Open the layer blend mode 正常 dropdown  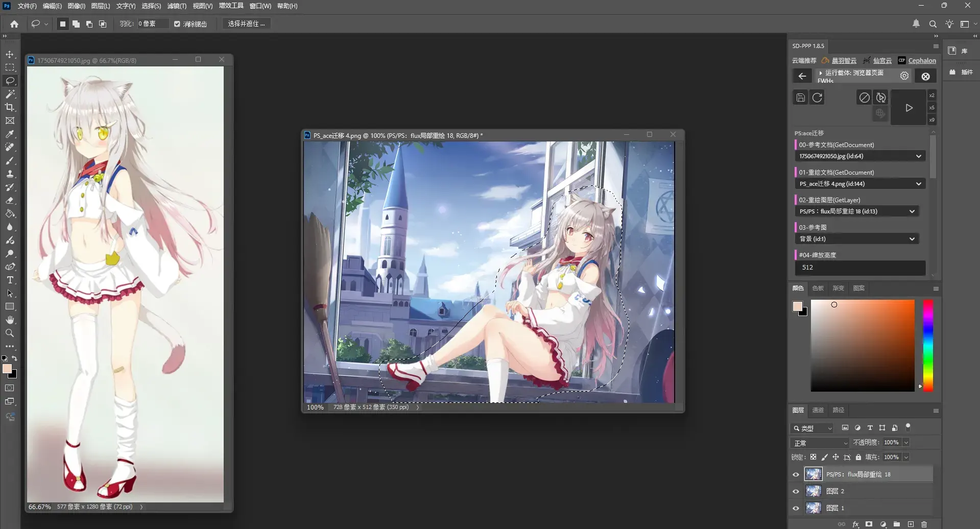click(x=820, y=443)
